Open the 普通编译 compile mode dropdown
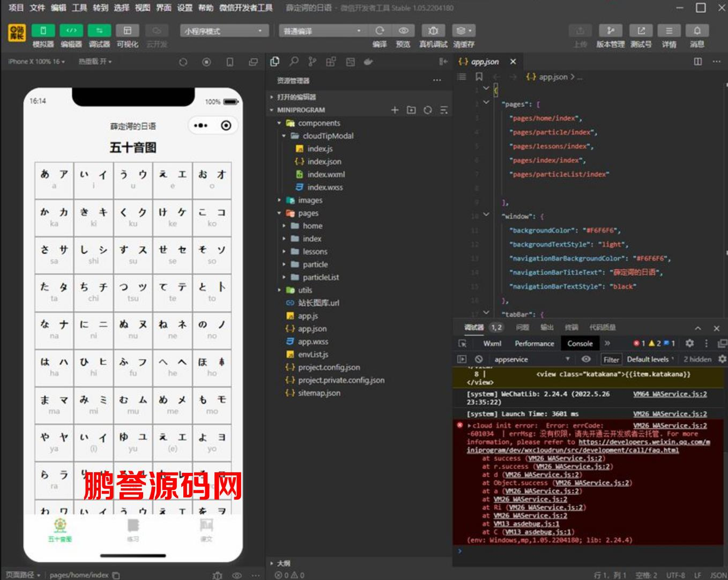Image resolution: width=728 pixels, height=580 pixels. [323, 31]
